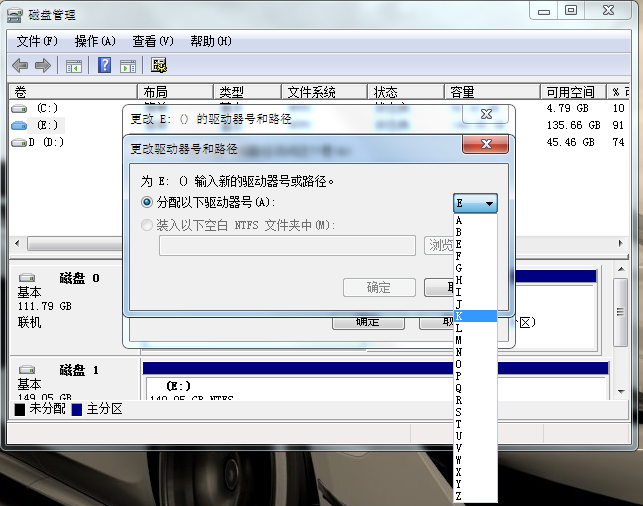Viewport: 643px width, 506px height.
Task: Sort by the 布局 column header
Action: (x=175, y=92)
